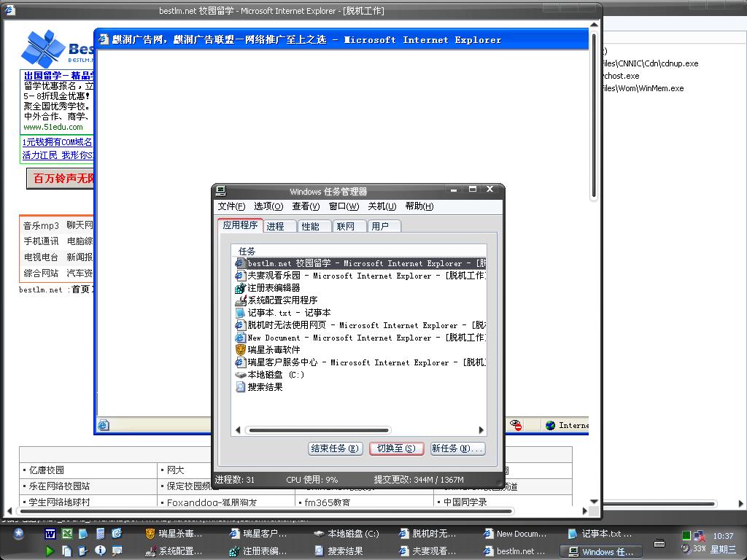This screenshot has height=560, width=747.
Task: Click the Start orb on the taskbar
Action: (18, 534)
